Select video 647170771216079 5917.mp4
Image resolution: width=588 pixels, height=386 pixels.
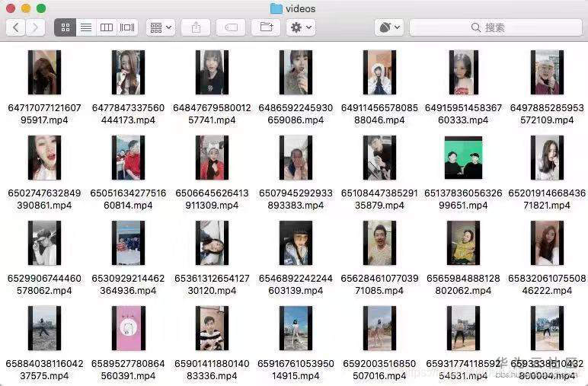[44, 72]
